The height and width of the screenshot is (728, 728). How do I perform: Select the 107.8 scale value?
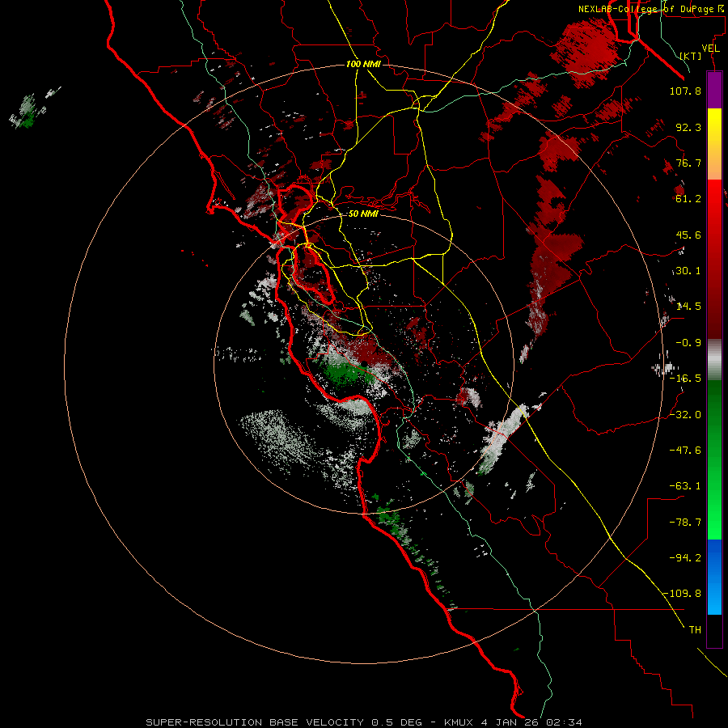coord(685,91)
